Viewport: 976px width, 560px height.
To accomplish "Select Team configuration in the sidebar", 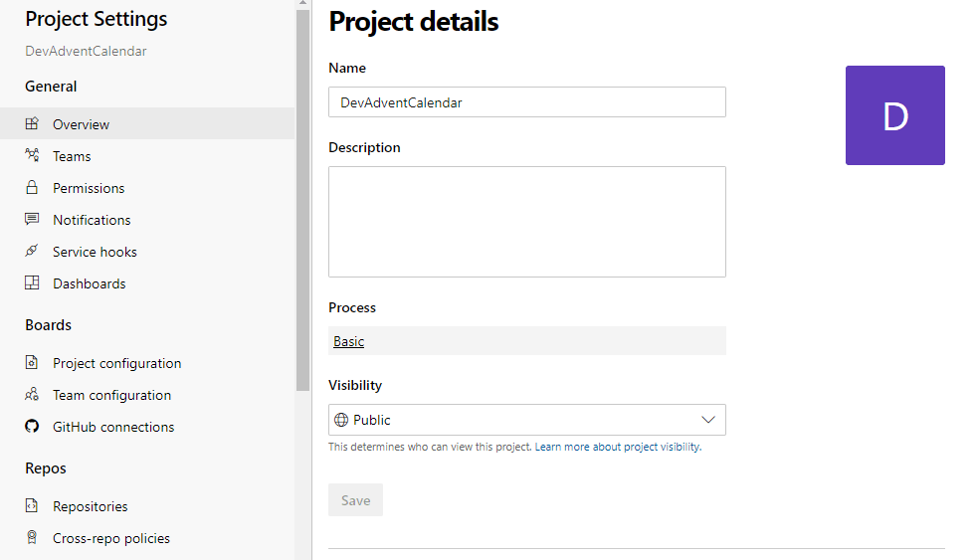I will (111, 395).
